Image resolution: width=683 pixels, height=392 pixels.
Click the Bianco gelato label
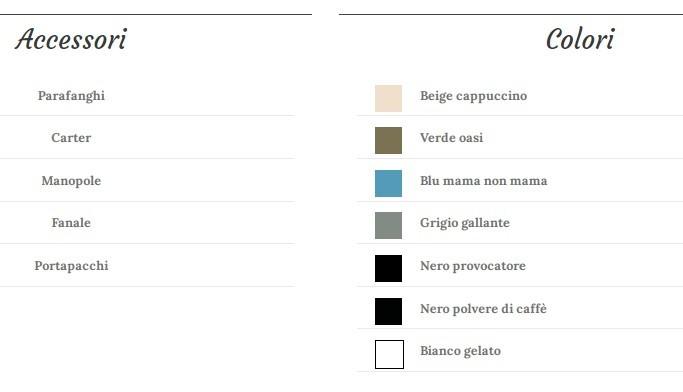coord(460,351)
